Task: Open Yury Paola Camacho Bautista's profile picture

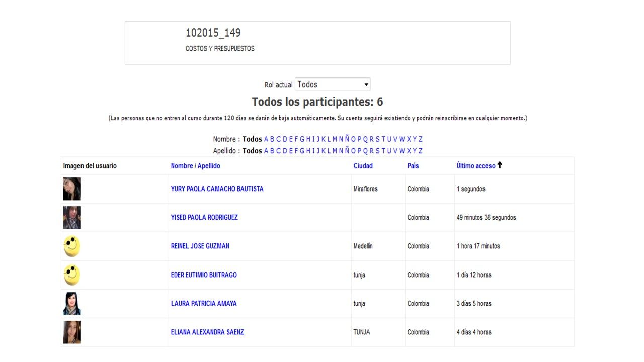Action: tap(72, 189)
